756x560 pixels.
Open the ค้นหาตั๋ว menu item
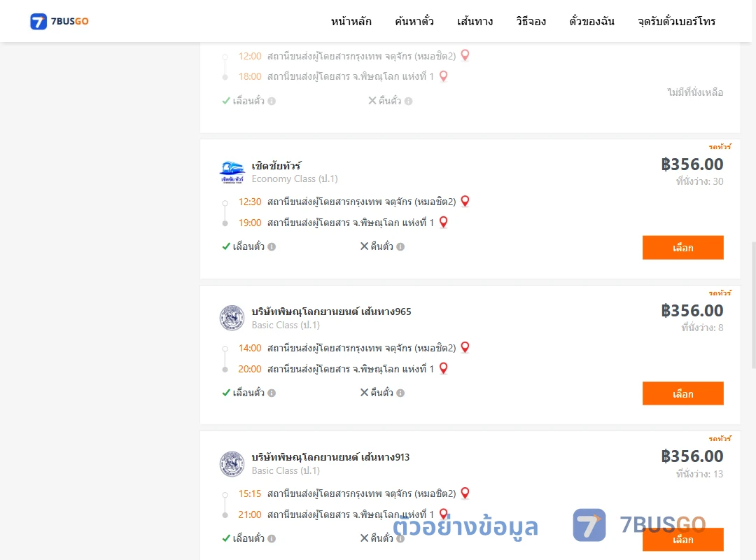point(414,21)
